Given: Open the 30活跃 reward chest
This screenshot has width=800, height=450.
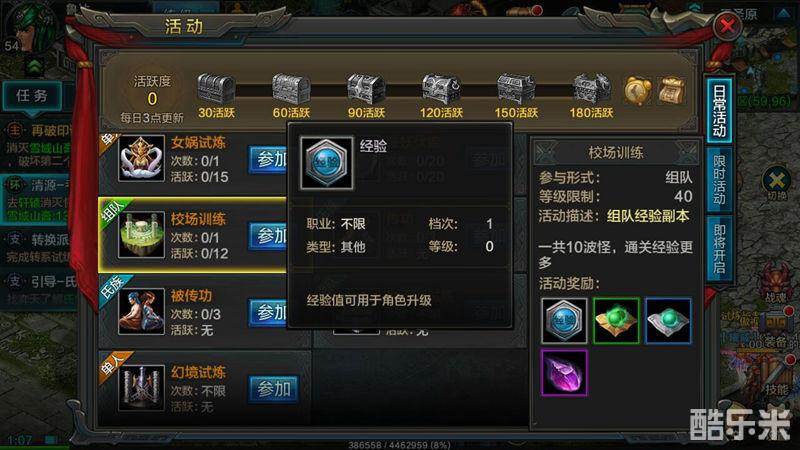Looking at the screenshot, I should coord(216,89).
